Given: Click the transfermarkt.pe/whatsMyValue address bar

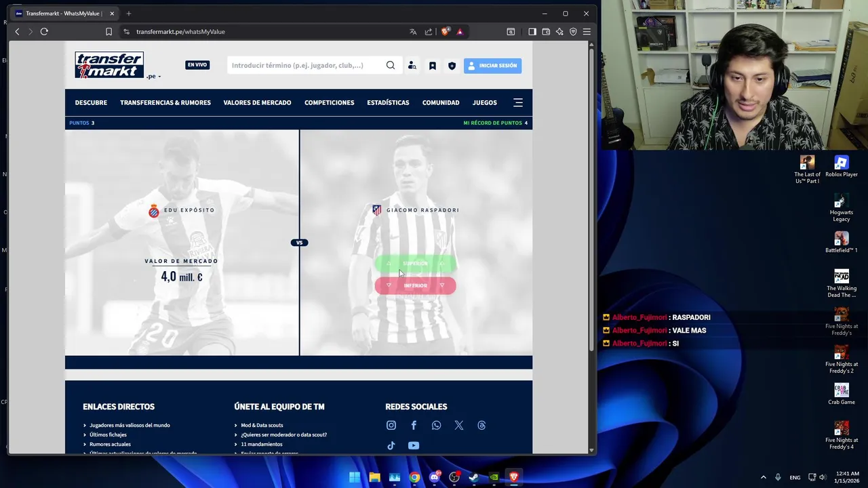Looking at the screenshot, I should pyautogui.click(x=180, y=31).
